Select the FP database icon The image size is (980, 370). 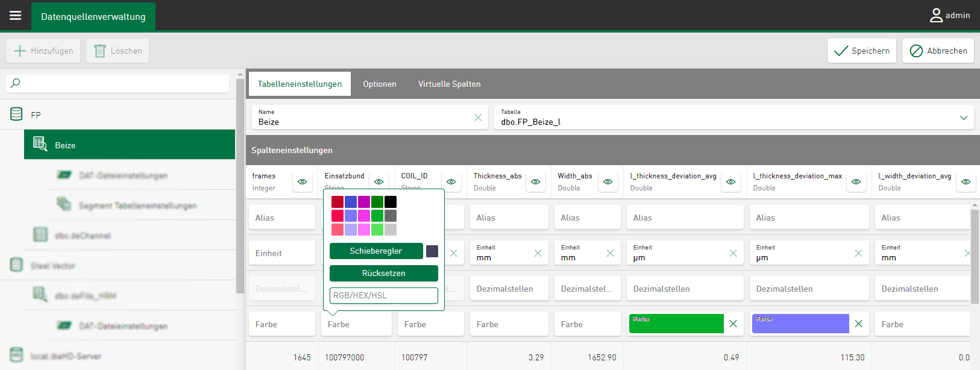(17, 114)
